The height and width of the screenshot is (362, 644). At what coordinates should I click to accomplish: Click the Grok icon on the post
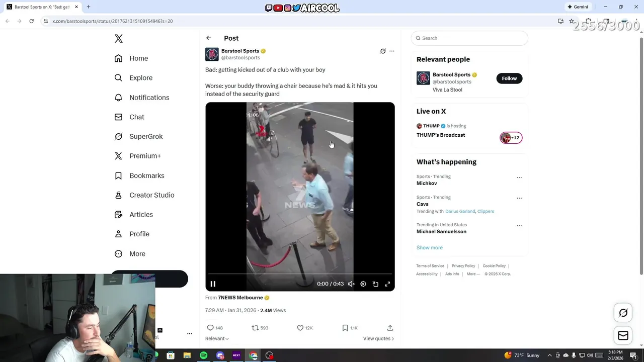(383, 51)
